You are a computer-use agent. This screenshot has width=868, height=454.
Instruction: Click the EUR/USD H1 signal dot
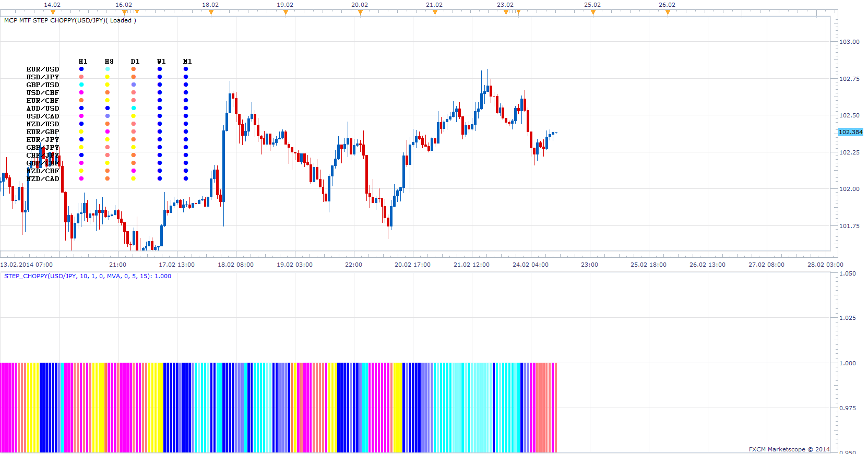click(x=81, y=69)
